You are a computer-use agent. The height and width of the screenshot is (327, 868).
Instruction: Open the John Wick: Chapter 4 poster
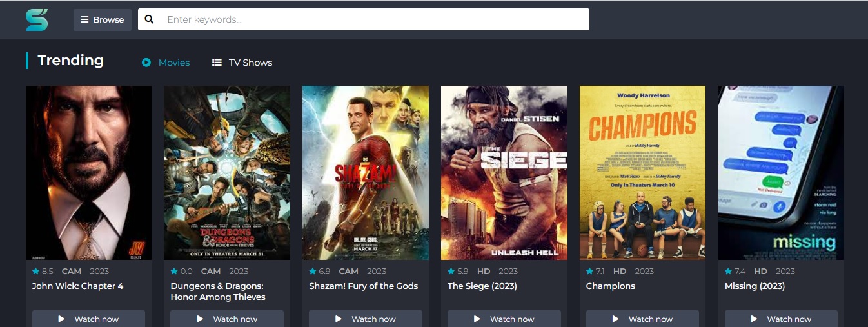[88, 173]
